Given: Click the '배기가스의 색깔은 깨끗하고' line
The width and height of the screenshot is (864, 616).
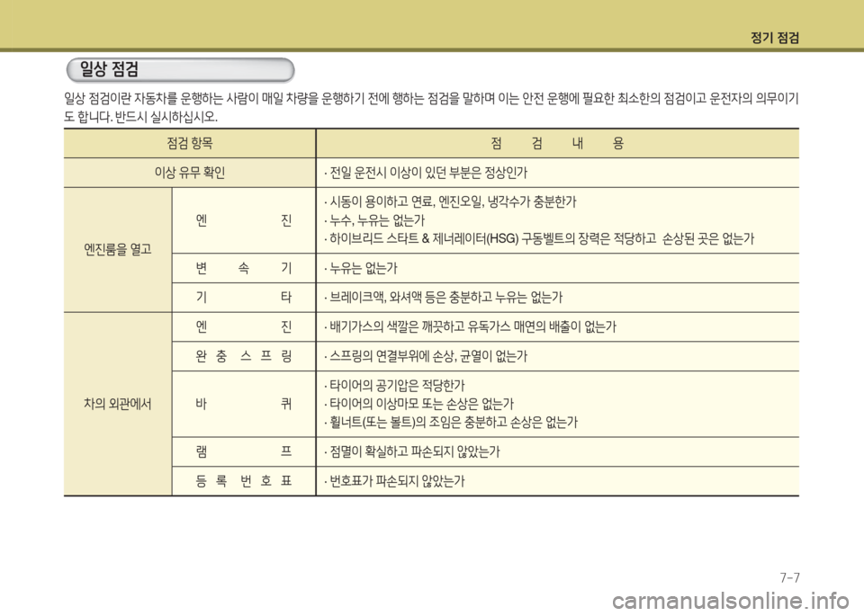Looking at the screenshot, I should pyautogui.click(x=470, y=327).
